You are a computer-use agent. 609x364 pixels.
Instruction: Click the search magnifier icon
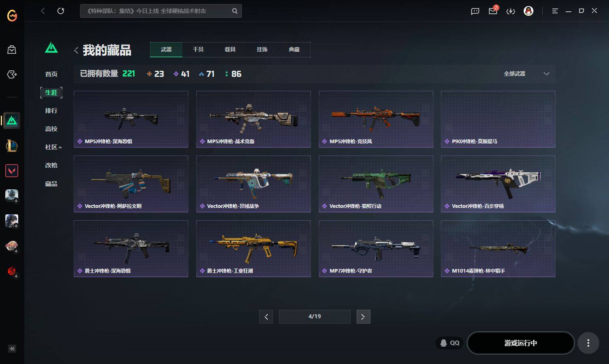point(235,11)
